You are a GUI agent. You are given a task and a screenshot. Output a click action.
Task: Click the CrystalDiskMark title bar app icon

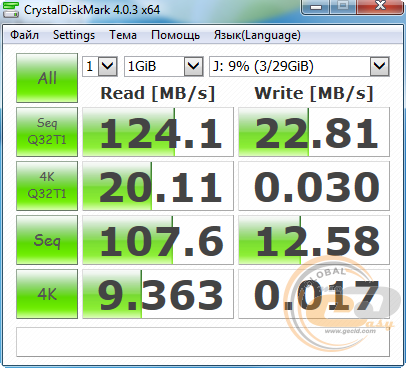coord(11,9)
